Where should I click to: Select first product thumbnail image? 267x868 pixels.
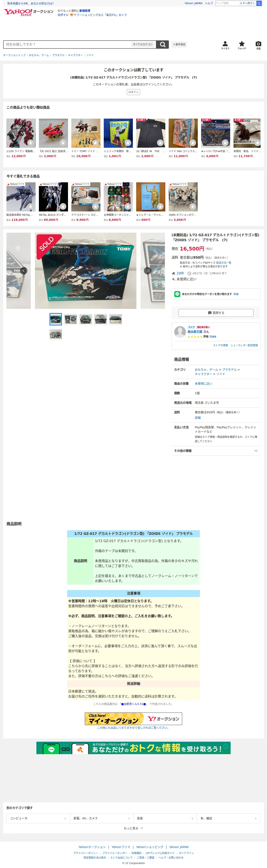pyautogui.click(x=56, y=319)
